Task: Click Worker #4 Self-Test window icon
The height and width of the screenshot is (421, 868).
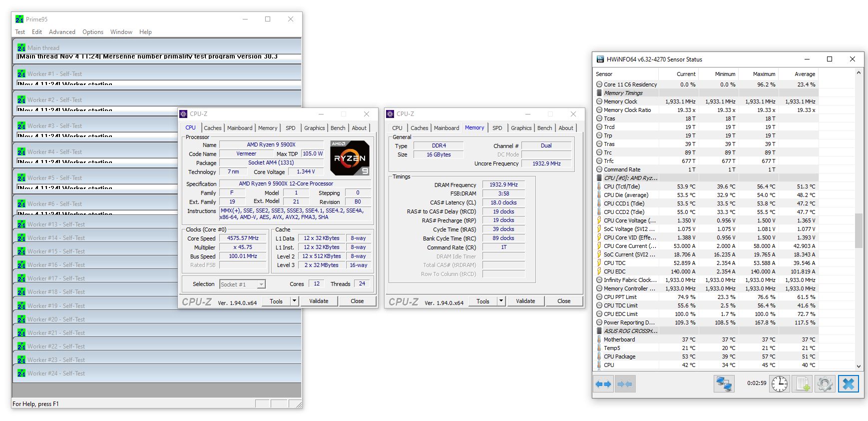Action: point(21,151)
